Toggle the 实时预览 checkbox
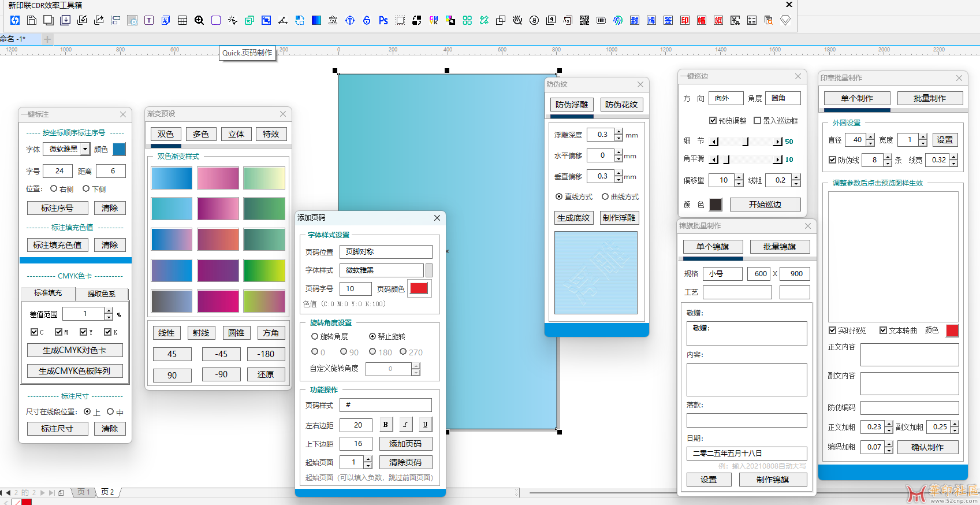 tap(832, 331)
